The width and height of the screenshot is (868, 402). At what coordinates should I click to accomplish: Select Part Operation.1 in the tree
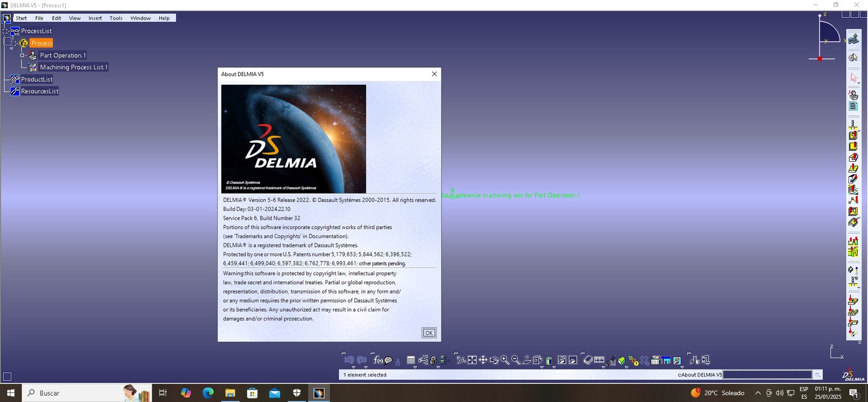tap(63, 55)
